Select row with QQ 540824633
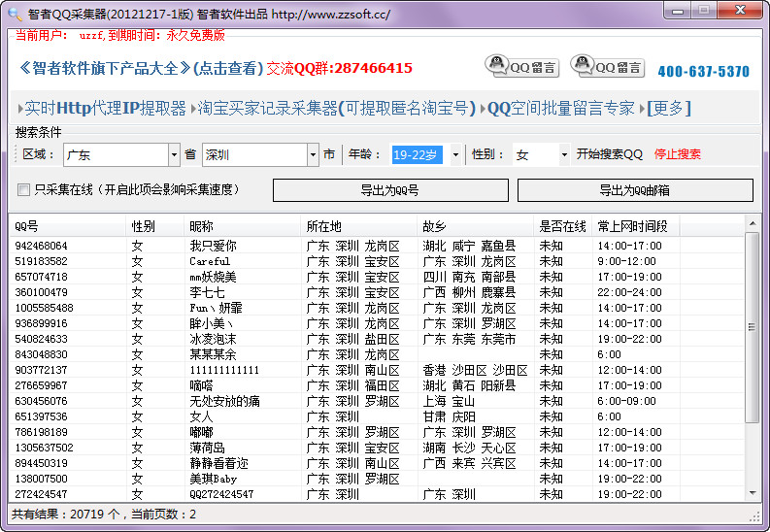The height and width of the screenshot is (532, 770). point(376,339)
